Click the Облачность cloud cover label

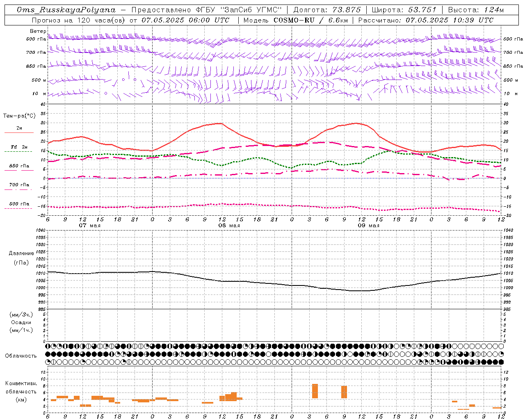21,356
